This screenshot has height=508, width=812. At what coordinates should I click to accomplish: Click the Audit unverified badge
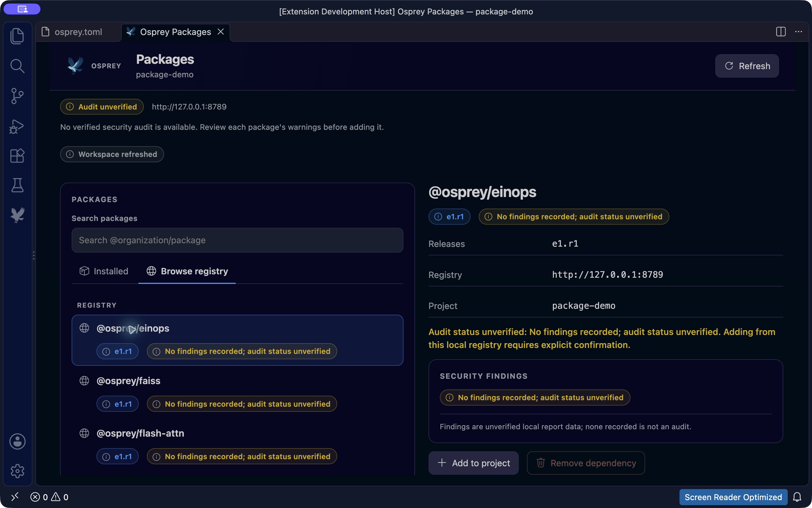pyautogui.click(x=102, y=106)
